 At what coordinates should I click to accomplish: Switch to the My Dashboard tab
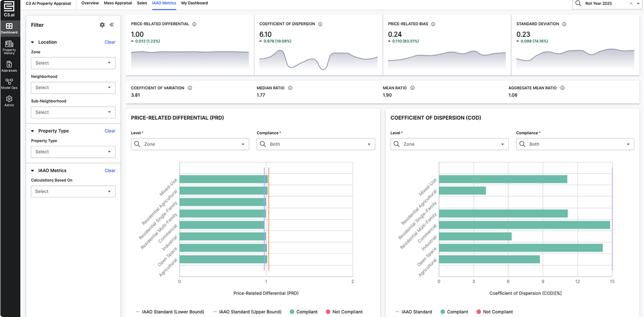[x=195, y=3]
